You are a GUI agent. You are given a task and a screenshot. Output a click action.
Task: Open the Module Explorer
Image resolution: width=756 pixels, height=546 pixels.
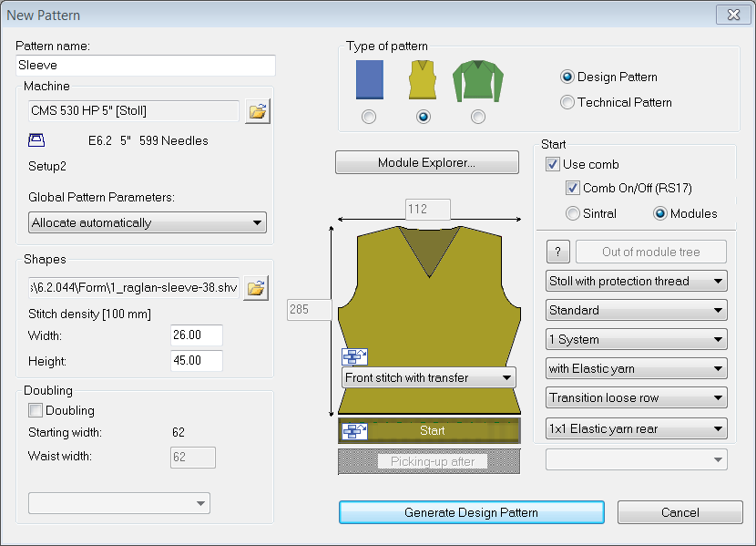point(427,163)
